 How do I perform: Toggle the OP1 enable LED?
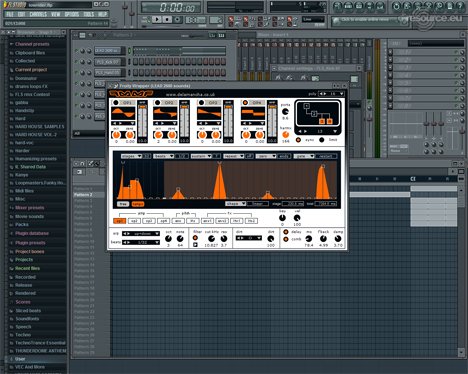(x=116, y=102)
